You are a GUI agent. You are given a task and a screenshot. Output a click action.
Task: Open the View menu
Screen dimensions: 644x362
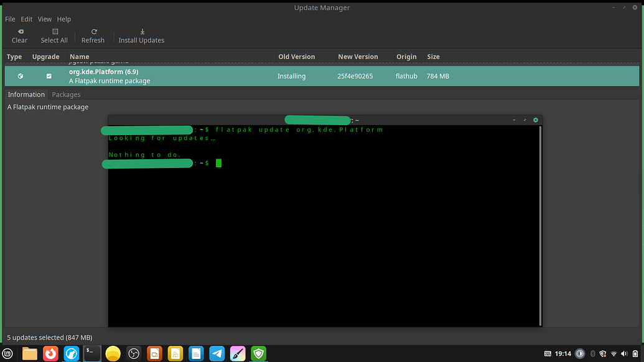44,19
